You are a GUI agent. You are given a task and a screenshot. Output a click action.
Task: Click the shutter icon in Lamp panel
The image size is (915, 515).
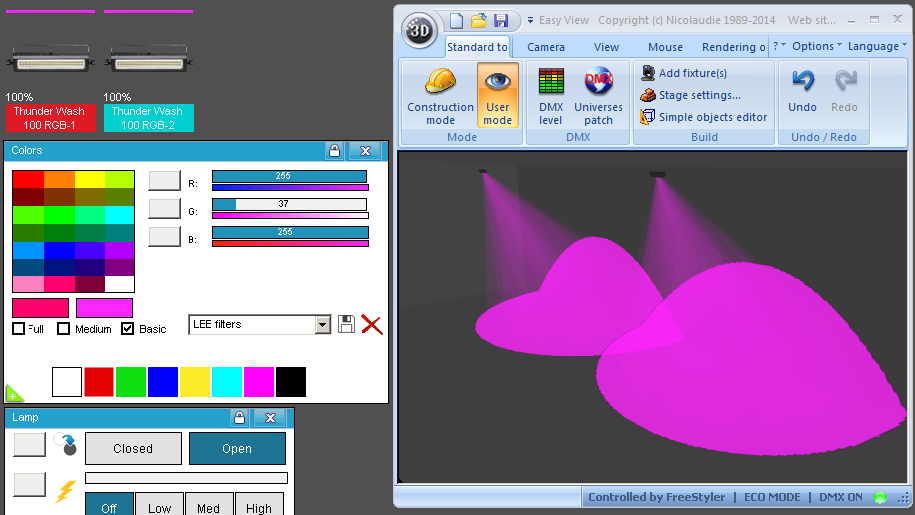(65, 444)
